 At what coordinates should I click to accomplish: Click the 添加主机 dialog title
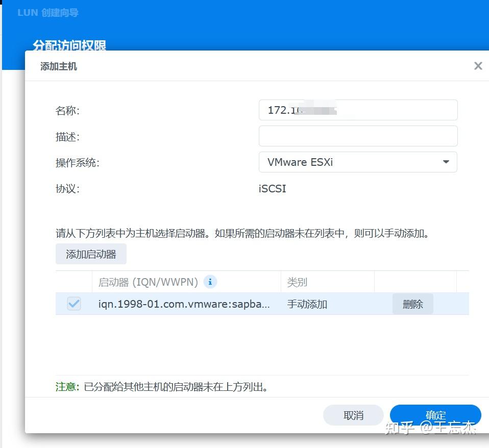(x=58, y=66)
